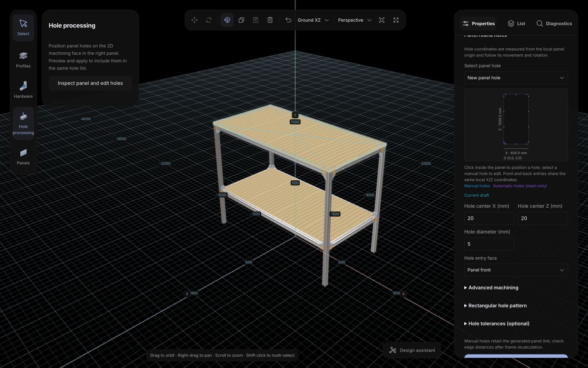Viewport: 588px width, 368px height.
Task: Click the red X axis label marker
Action: (403, 294)
